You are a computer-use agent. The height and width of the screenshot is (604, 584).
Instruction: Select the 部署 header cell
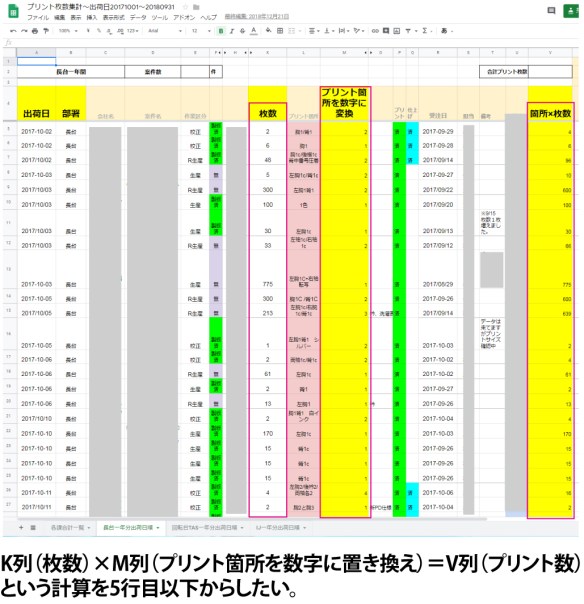[x=71, y=103]
